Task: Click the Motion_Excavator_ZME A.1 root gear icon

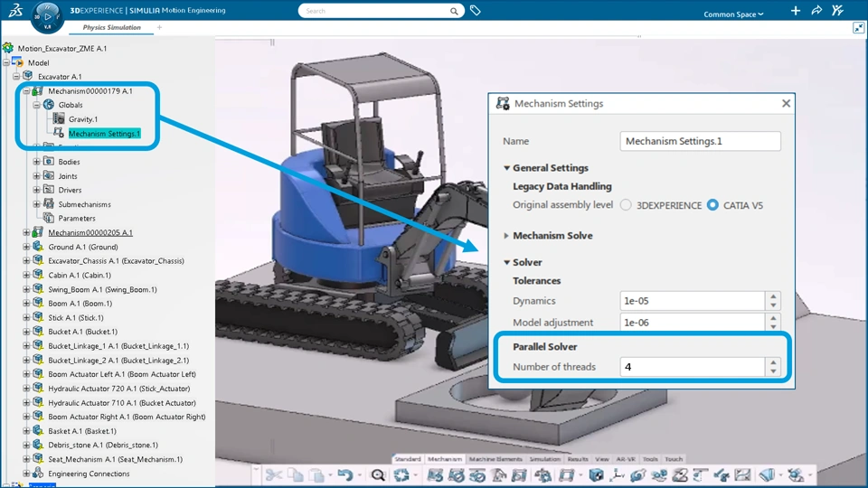Action: click(x=8, y=48)
